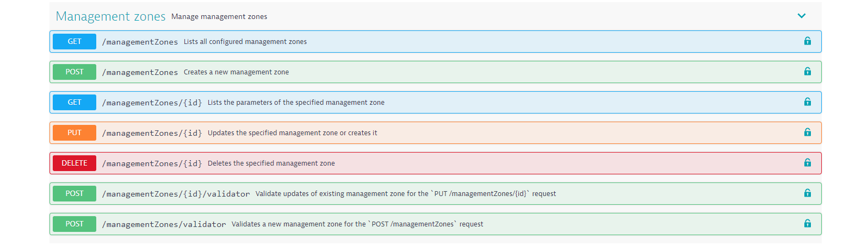Viewport: 868px width, 246px height.
Task: Open the /managementZones/{id} GET path link
Action: [x=152, y=103]
